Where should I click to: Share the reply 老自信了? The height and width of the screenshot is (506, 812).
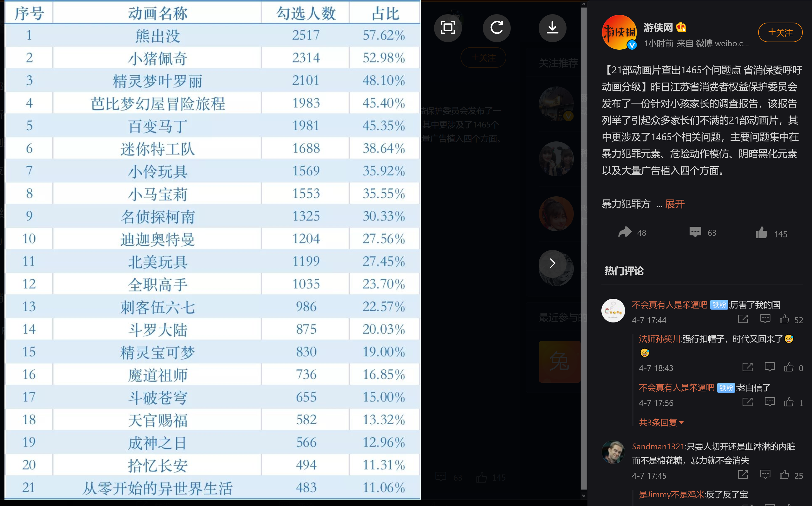pyautogui.click(x=748, y=402)
